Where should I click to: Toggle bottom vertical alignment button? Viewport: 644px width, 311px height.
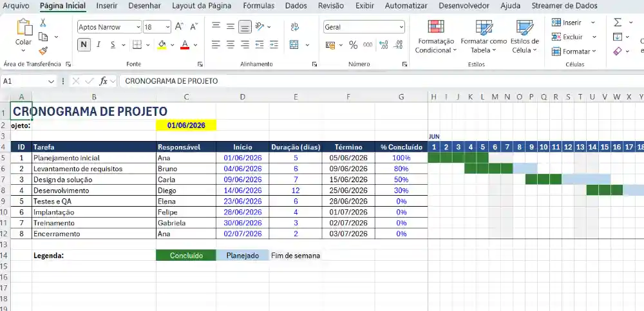click(245, 27)
